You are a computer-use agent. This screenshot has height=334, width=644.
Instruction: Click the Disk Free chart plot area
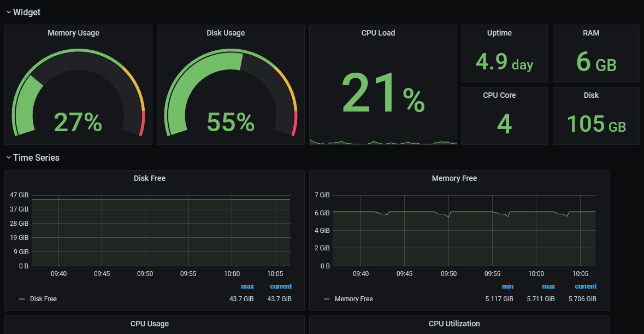pos(161,231)
